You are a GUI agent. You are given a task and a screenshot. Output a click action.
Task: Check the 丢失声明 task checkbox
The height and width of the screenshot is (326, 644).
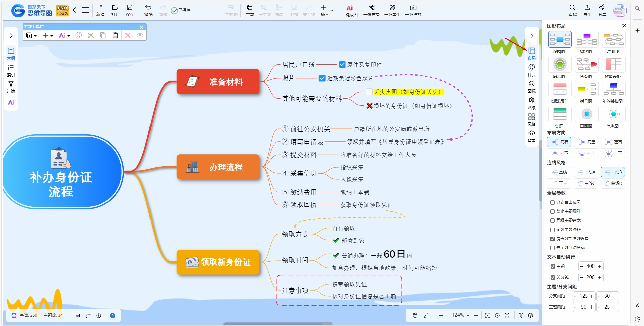(x=369, y=92)
